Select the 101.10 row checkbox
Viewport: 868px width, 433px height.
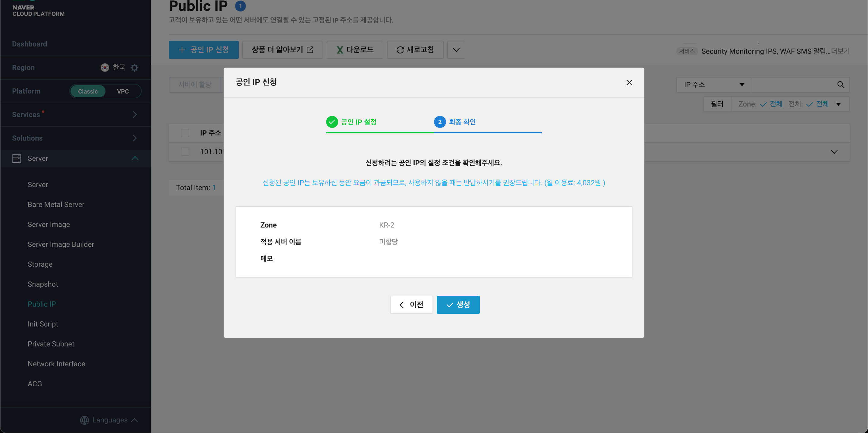pyautogui.click(x=185, y=152)
